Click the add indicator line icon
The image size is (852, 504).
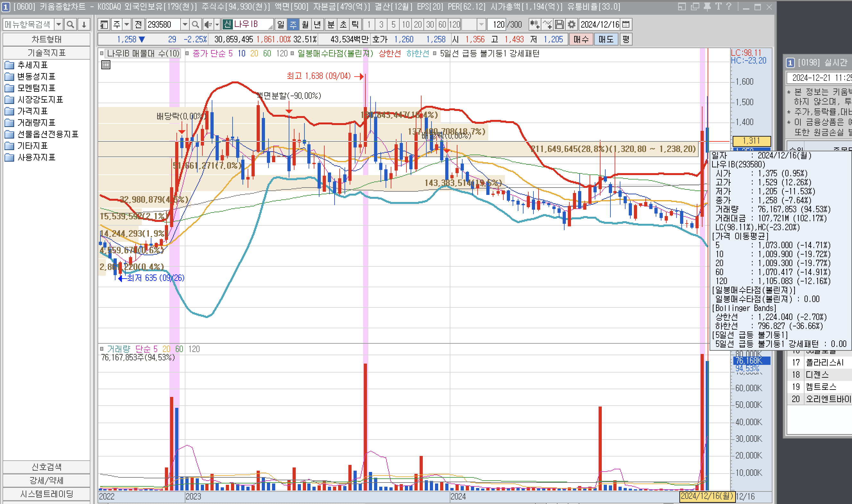547,24
